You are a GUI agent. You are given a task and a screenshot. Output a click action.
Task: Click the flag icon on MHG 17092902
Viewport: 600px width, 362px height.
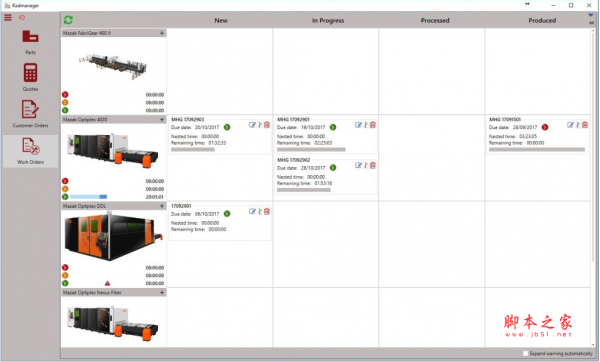tap(366, 166)
